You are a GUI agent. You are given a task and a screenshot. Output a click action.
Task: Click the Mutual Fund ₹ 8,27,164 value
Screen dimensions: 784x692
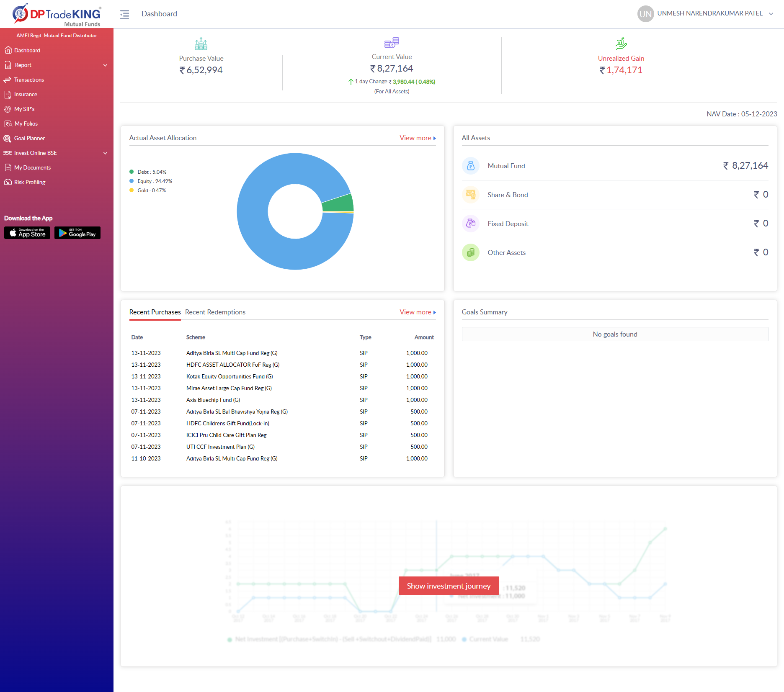(x=745, y=166)
